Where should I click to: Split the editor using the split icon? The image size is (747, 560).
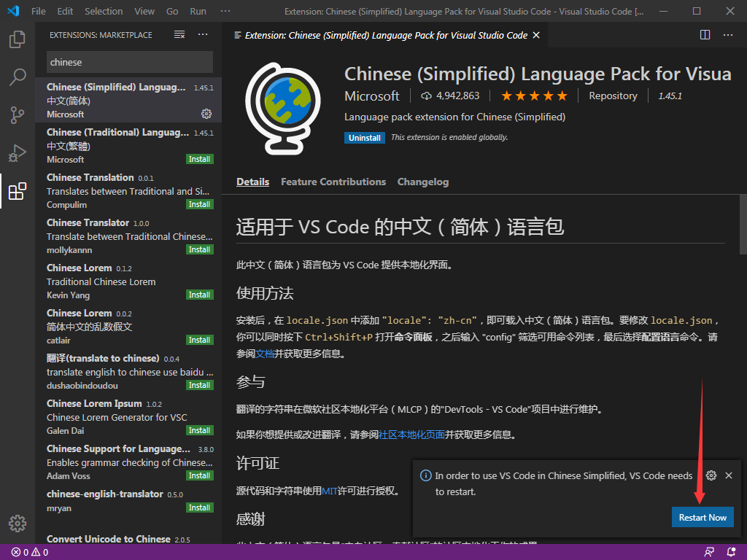point(704,34)
